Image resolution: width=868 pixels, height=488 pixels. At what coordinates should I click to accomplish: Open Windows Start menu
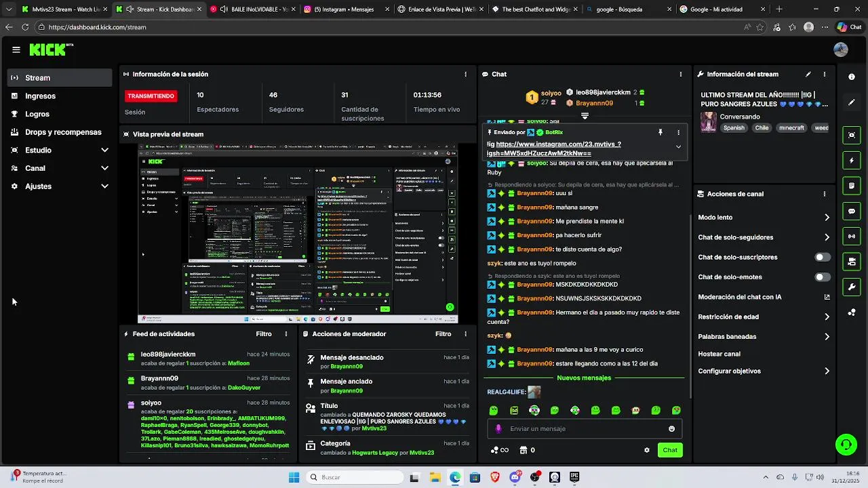tap(294, 477)
